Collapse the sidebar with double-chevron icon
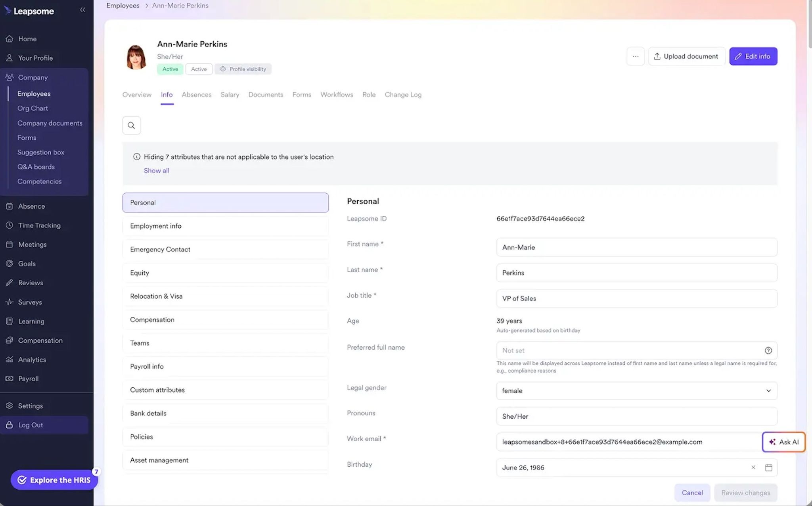The image size is (812, 506). point(82,10)
